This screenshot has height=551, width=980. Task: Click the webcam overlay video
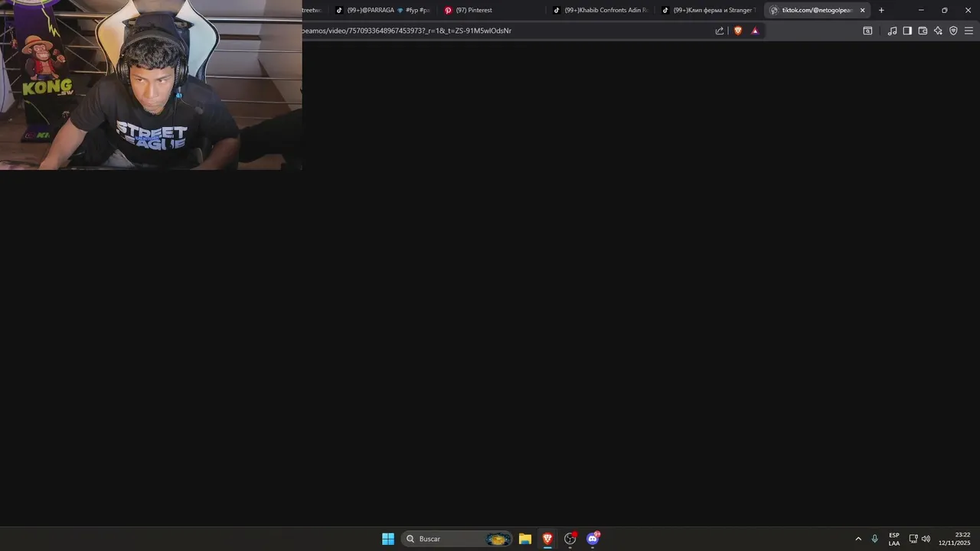pyautogui.click(x=151, y=85)
